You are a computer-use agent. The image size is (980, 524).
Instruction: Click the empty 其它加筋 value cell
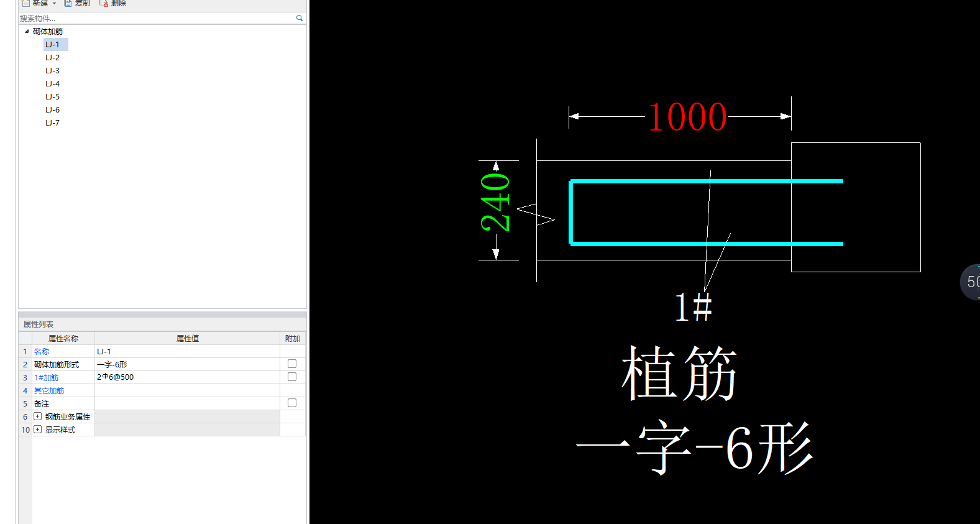tap(187, 390)
